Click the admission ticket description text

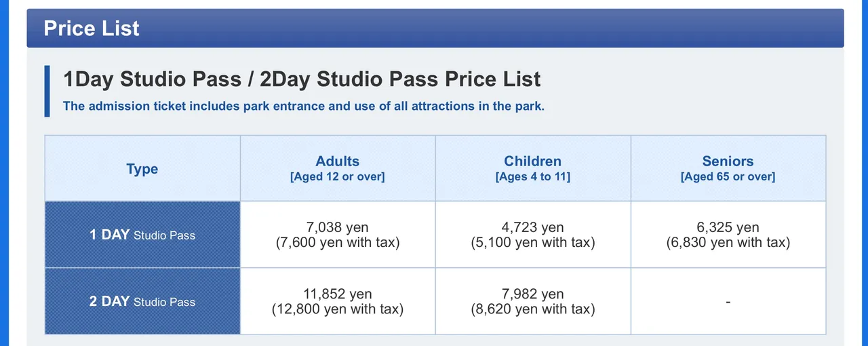tap(303, 107)
